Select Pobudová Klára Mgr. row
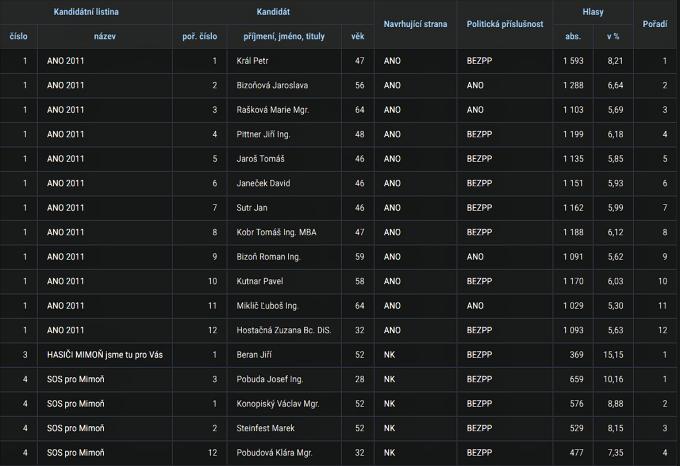The height and width of the screenshot is (466, 680). [x=340, y=453]
